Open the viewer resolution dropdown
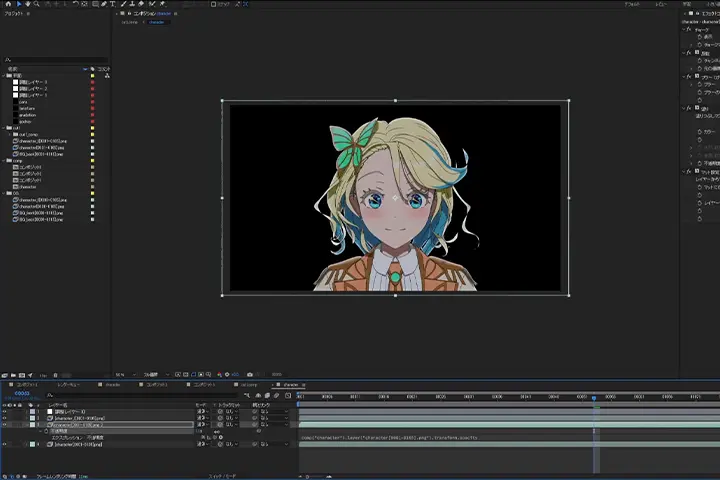 tap(156, 375)
